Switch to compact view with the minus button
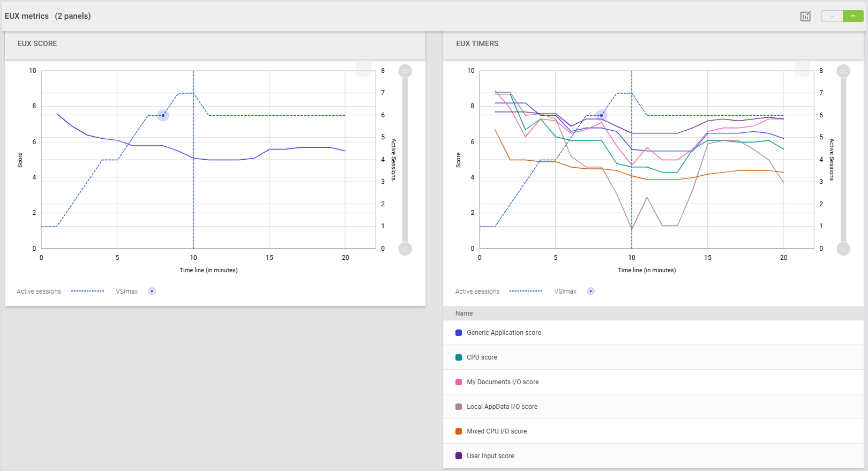The image size is (868, 471). pyautogui.click(x=832, y=17)
